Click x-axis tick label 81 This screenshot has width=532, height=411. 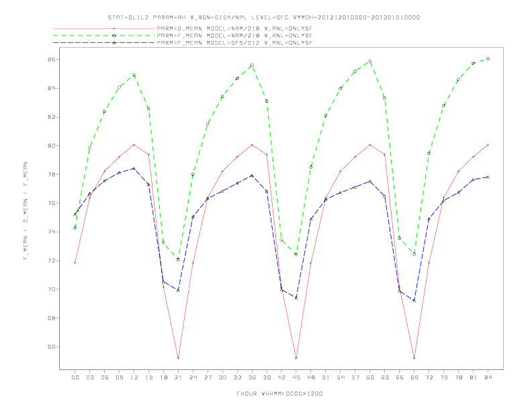coord(474,377)
